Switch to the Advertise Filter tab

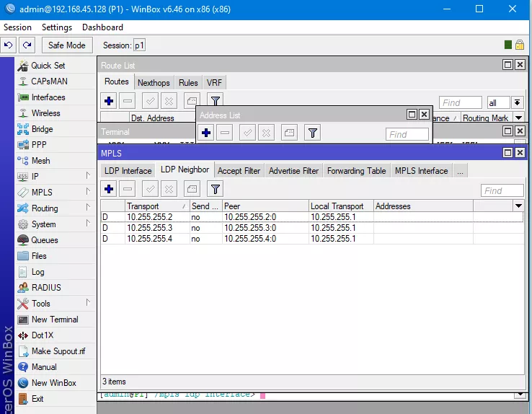pos(293,171)
